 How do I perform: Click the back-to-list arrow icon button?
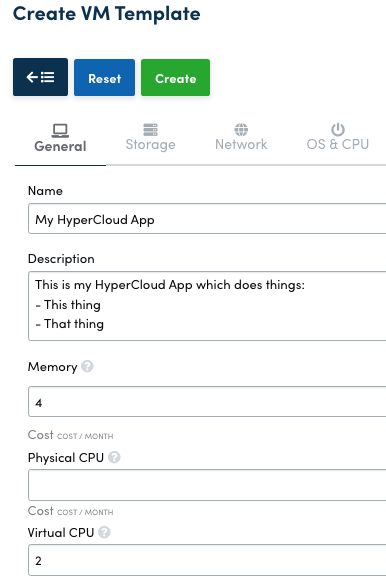coord(41,77)
